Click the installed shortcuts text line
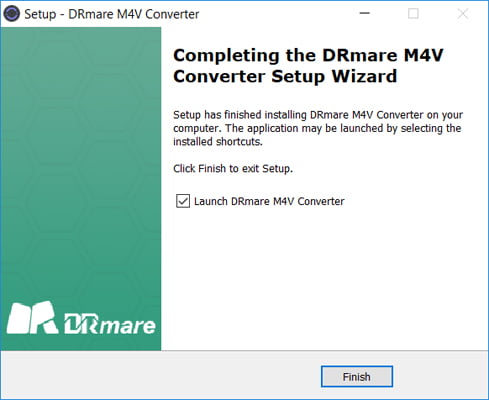 218,142
